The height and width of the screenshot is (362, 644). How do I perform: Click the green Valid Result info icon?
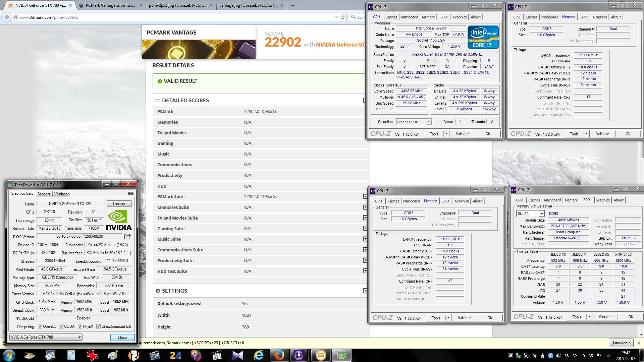[160, 81]
